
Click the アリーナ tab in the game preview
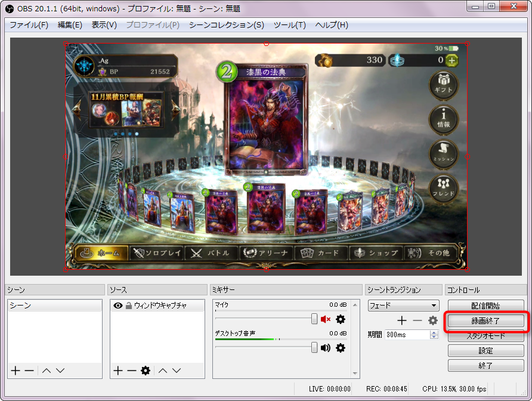266,253
